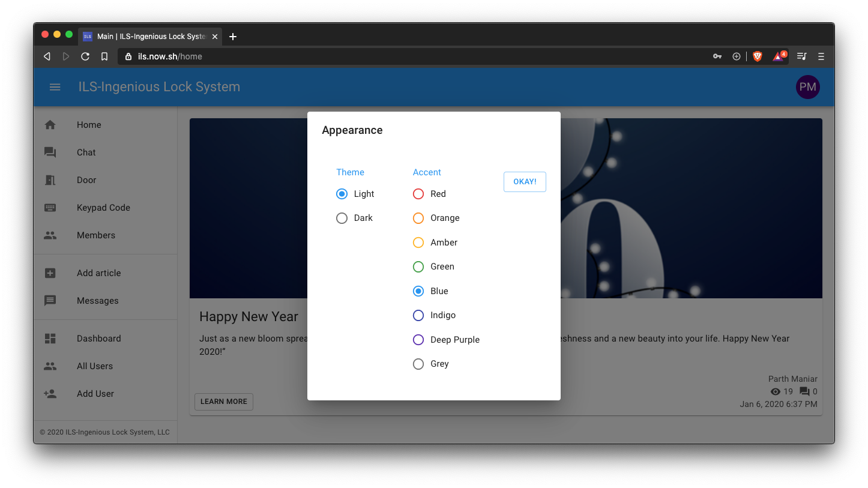The width and height of the screenshot is (868, 488).
Task: Choose the Deep Purple accent color
Action: [x=418, y=339]
